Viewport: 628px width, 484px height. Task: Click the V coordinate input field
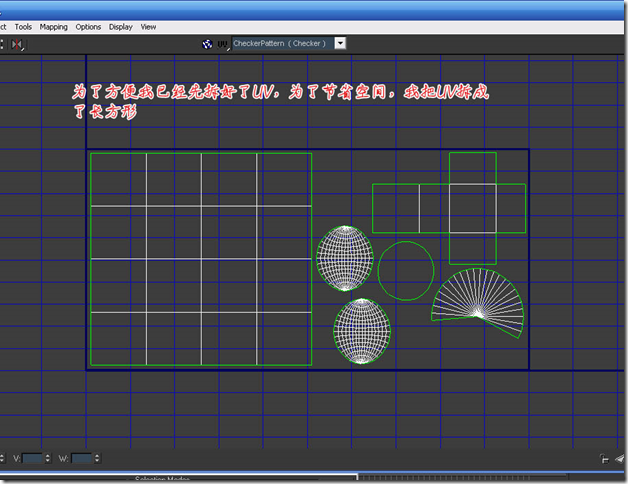click(32, 458)
